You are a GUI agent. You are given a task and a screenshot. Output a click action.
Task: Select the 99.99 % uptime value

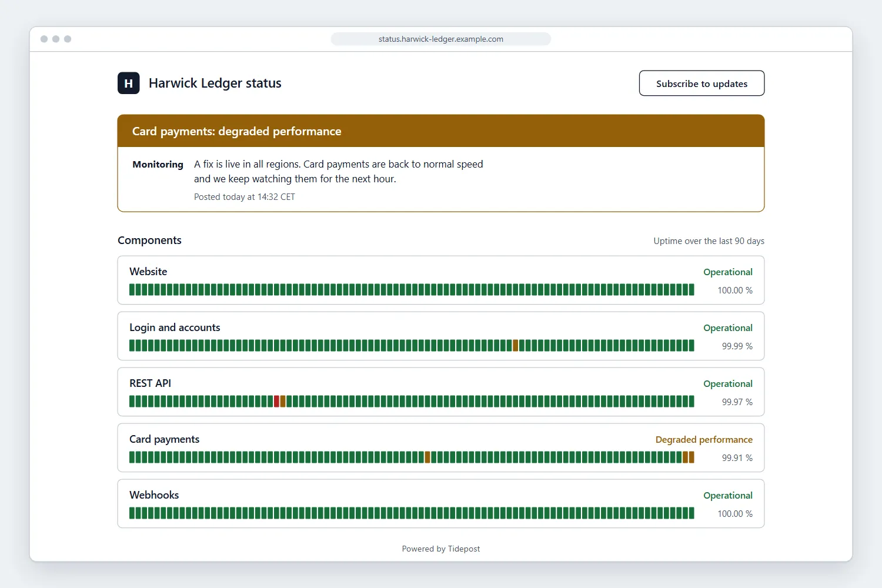[x=737, y=346]
